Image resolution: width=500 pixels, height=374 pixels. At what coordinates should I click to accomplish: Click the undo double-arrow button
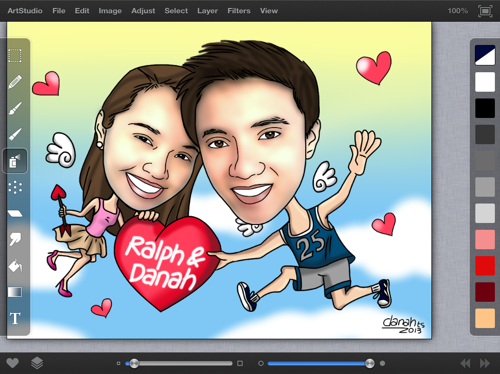(x=465, y=363)
